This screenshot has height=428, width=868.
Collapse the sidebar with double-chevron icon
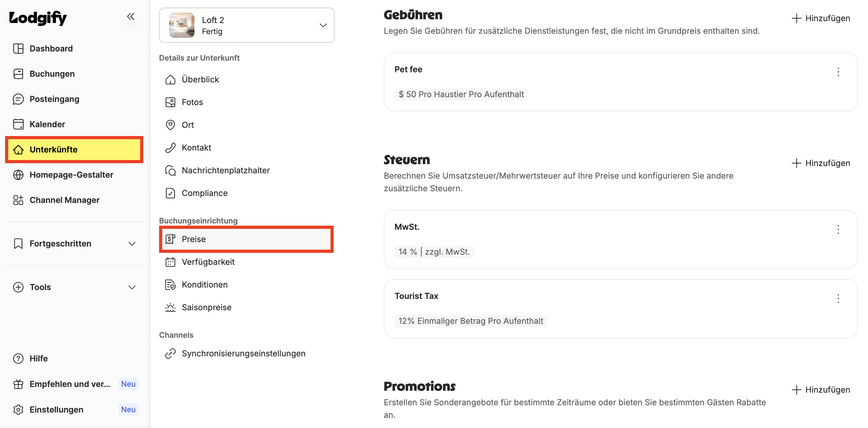131,16
